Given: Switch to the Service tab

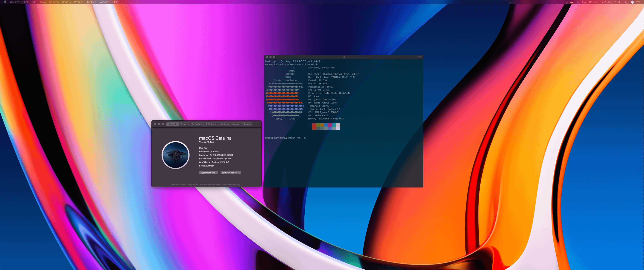Looking at the screenshot, I should point(247,124).
